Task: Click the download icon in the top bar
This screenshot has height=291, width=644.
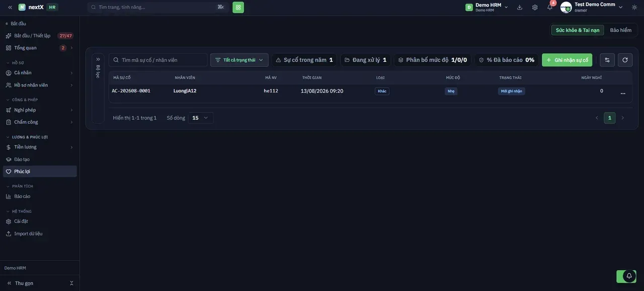Action: click(520, 7)
